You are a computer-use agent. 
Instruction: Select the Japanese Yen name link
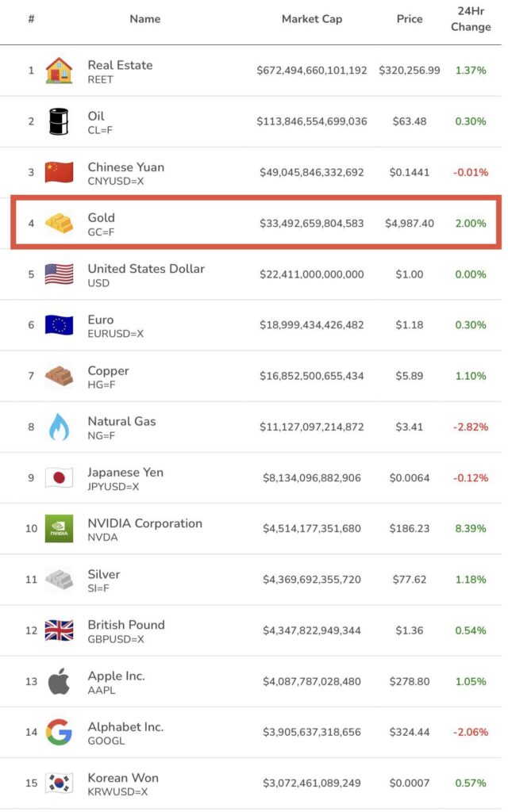[x=125, y=473]
